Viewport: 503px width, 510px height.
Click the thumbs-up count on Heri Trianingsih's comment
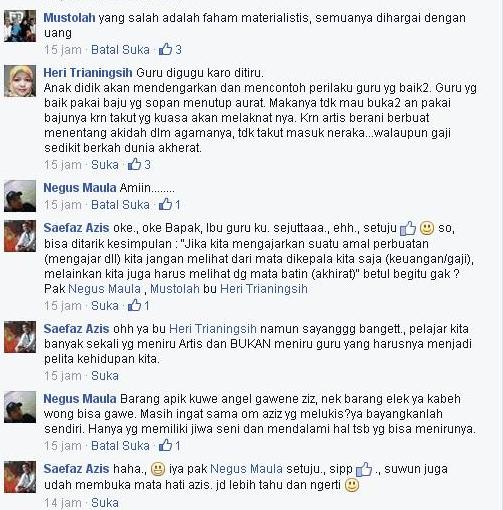click(139, 165)
